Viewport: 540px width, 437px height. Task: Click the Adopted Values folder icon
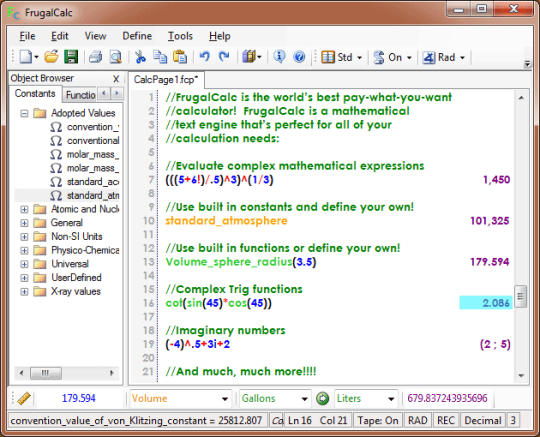tap(40, 113)
